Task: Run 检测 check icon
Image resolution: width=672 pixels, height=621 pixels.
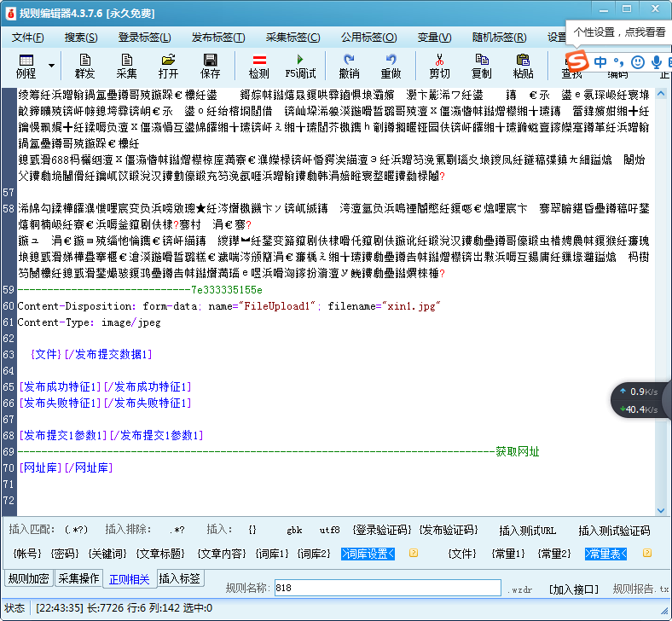Action: point(259,66)
